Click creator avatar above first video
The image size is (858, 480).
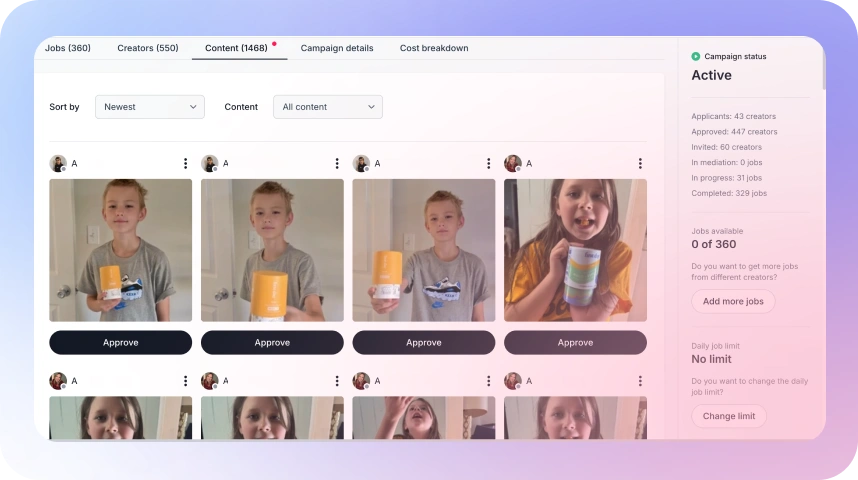coord(58,163)
